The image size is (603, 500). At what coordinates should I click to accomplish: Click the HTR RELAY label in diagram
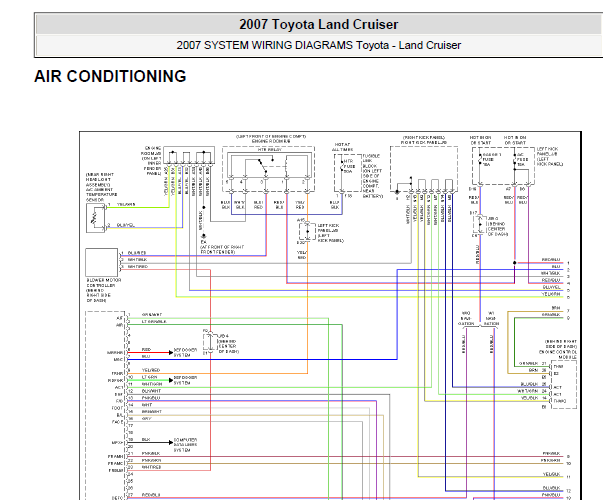tap(269, 149)
